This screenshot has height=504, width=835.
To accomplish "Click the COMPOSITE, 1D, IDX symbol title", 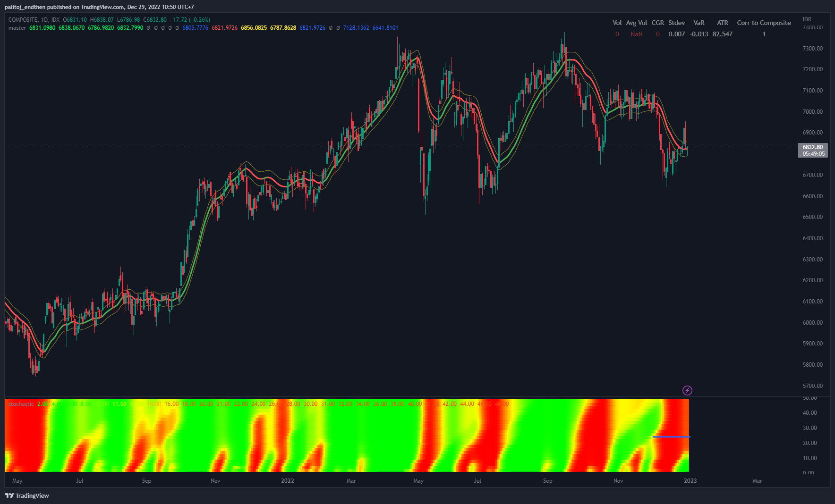I will click(34, 20).
